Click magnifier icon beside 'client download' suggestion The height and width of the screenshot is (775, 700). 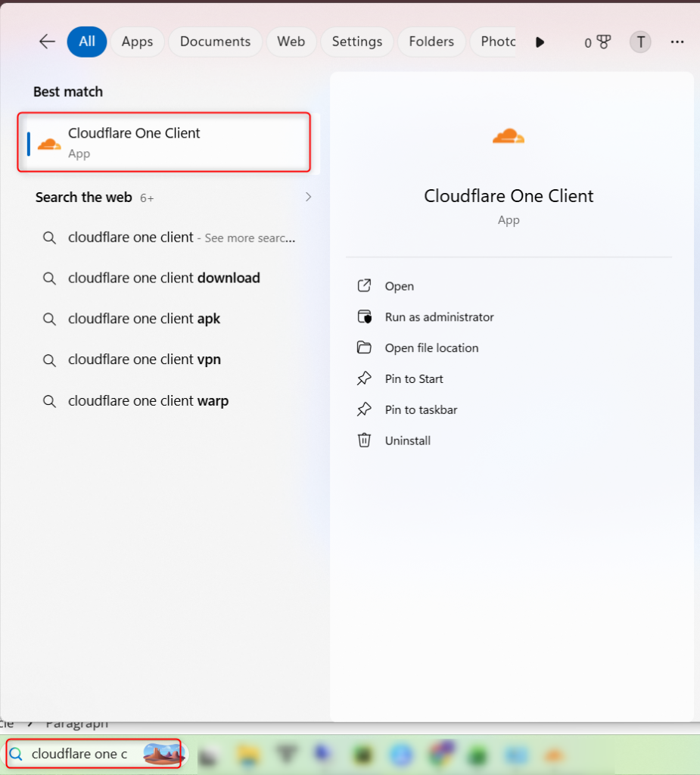coord(49,279)
